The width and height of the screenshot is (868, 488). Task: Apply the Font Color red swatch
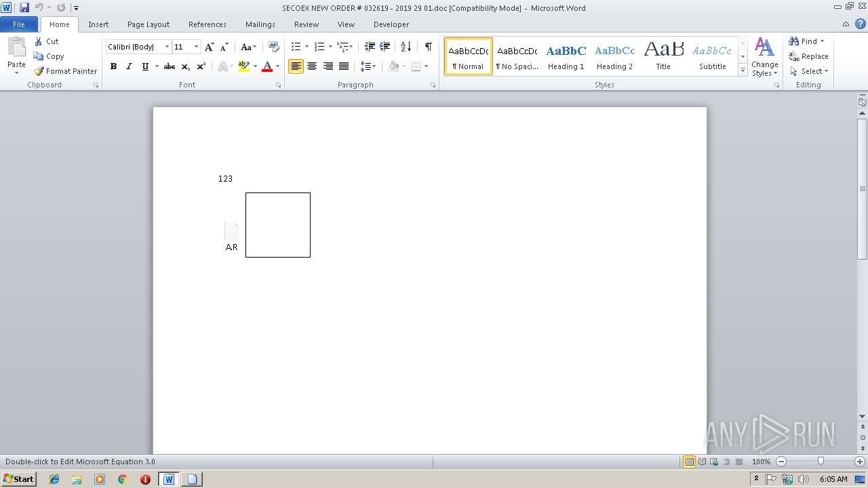pos(267,66)
